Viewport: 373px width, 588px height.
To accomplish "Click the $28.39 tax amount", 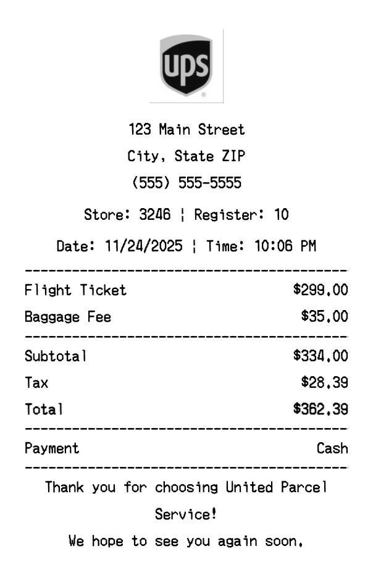I will click(324, 383).
